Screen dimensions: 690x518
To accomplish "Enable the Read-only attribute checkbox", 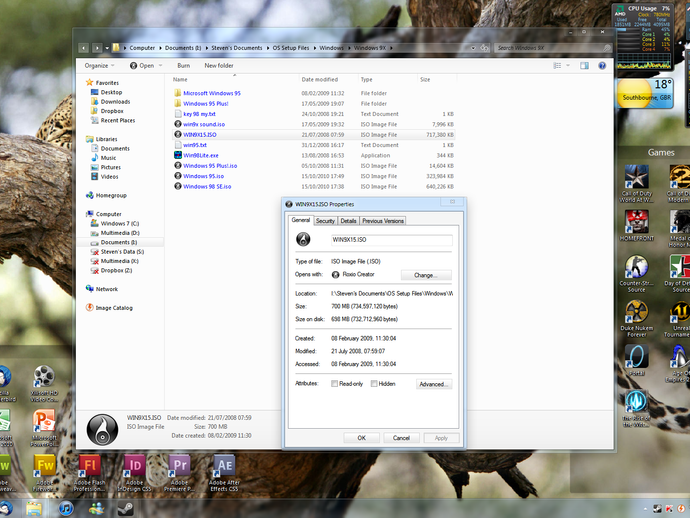I will [334, 384].
